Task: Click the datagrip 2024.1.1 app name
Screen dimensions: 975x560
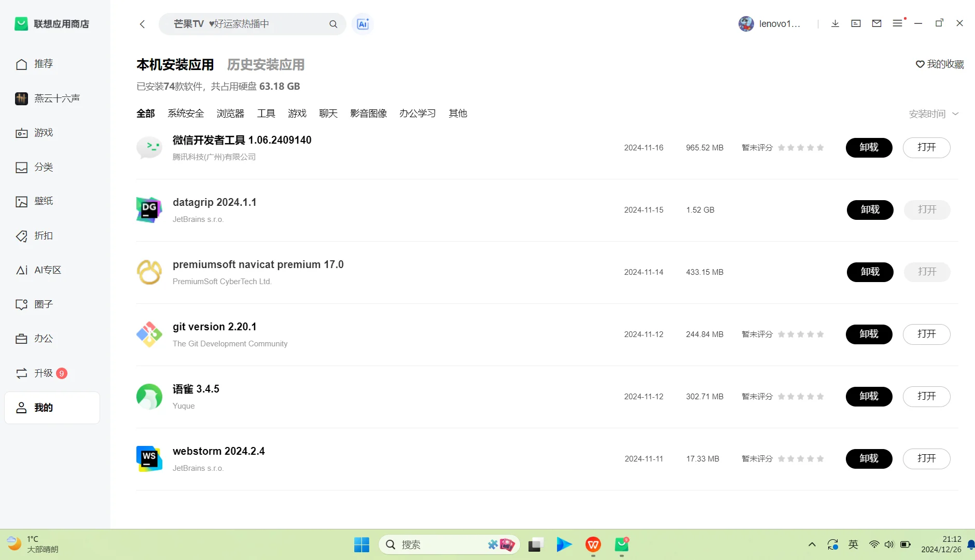Action: 215,202
